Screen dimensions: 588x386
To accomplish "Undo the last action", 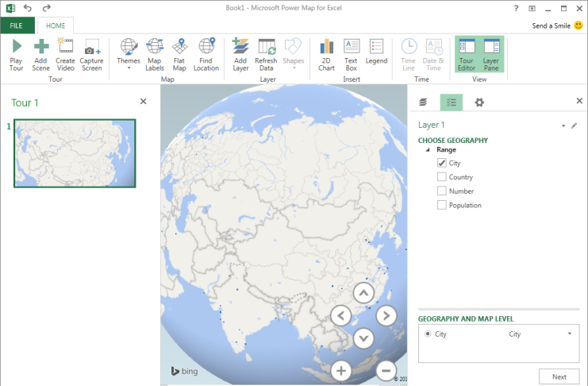I will (28, 8).
